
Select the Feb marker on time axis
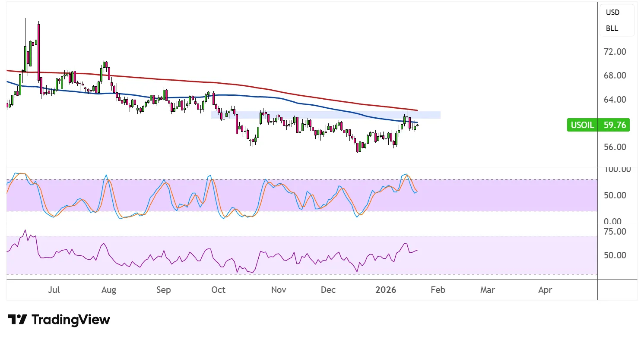438,290
